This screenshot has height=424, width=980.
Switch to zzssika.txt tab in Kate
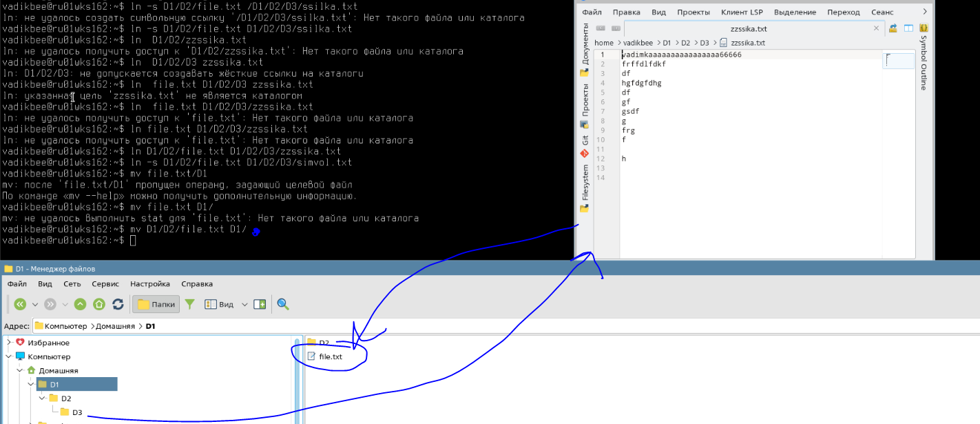click(749, 28)
